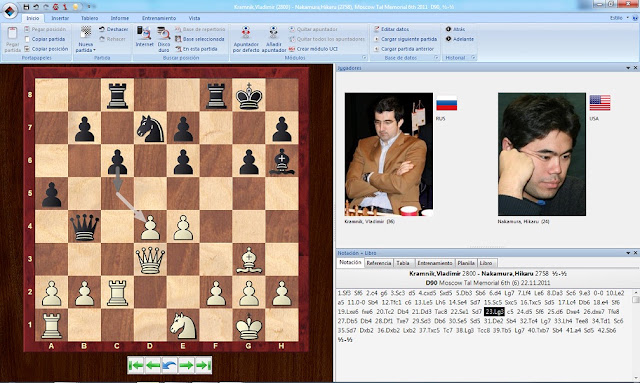The height and width of the screenshot is (383, 640).
Task: Close the Notación - Libro panel
Action: pyautogui.click(x=635, y=253)
